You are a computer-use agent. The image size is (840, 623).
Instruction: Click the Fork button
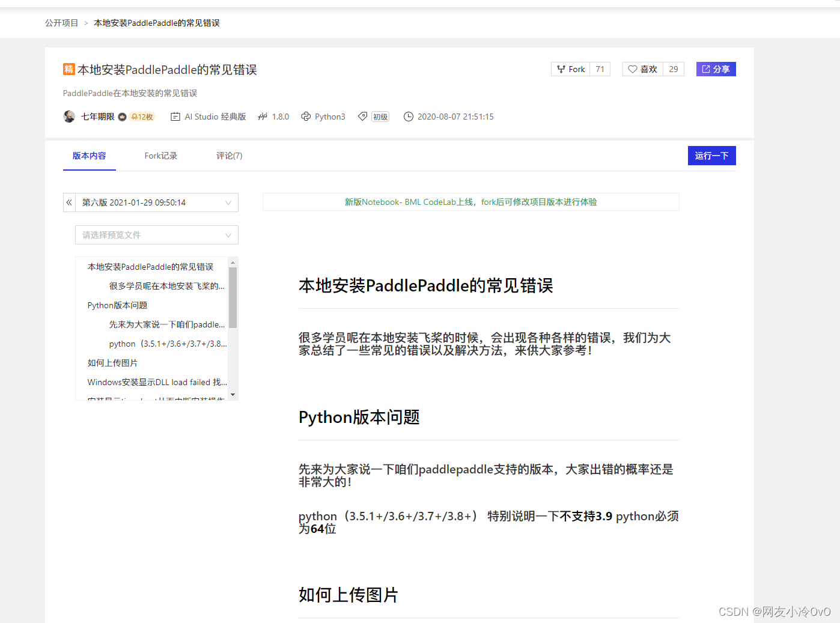pos(570,69)
